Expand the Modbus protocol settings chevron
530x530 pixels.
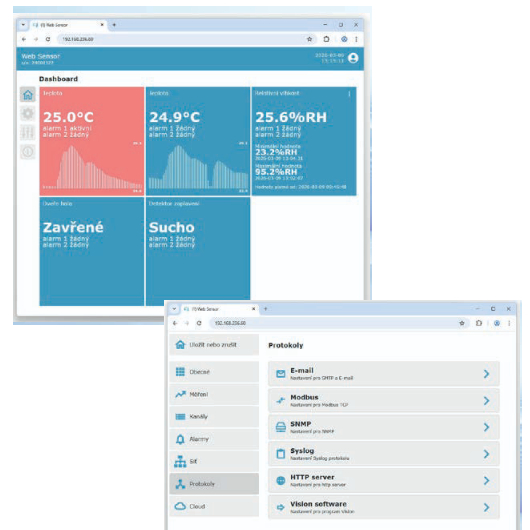coord(486,401)
